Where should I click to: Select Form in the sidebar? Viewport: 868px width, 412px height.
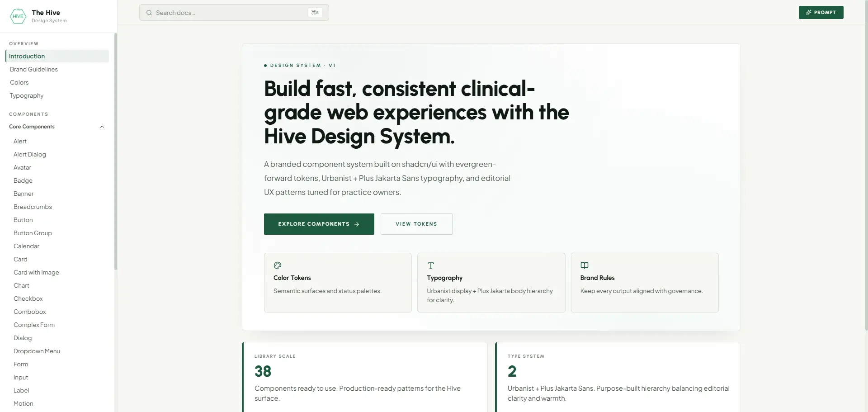(x=21, y=364)
